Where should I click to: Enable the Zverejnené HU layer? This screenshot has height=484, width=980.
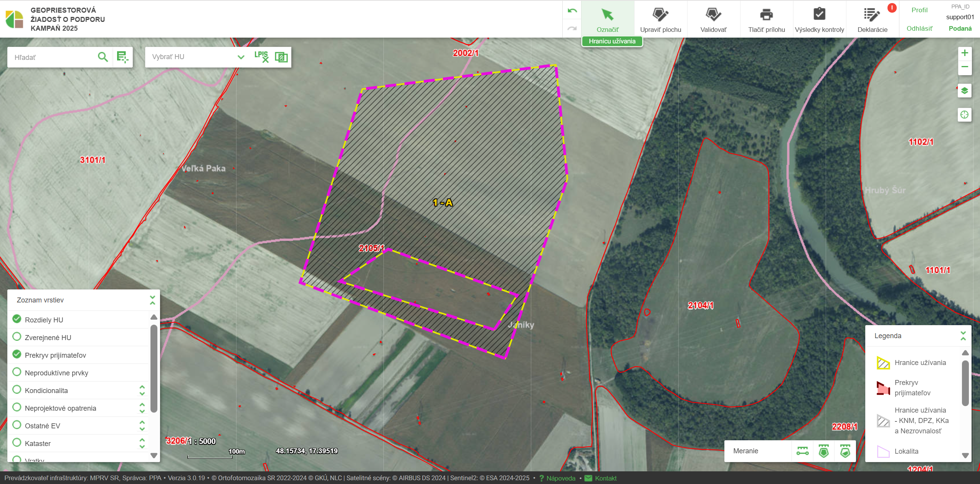point(17,337)
